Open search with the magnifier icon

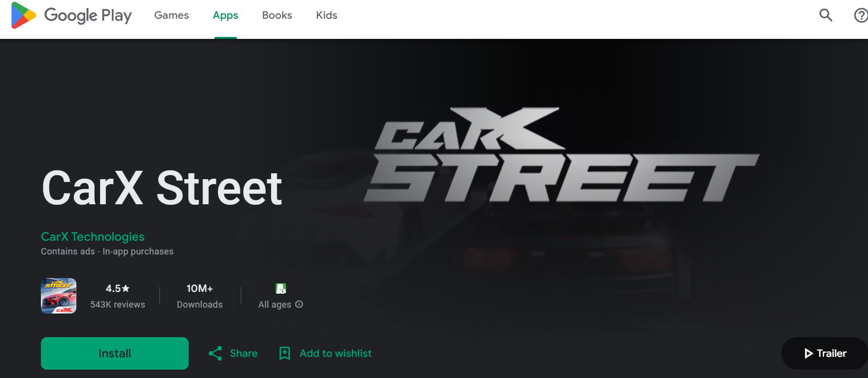click(826, 15)
